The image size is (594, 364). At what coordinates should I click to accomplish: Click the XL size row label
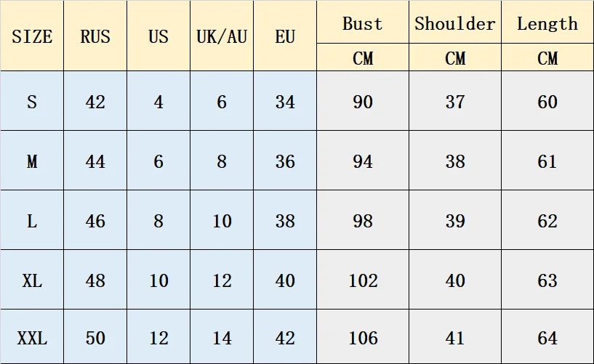(x=32, y=280)
